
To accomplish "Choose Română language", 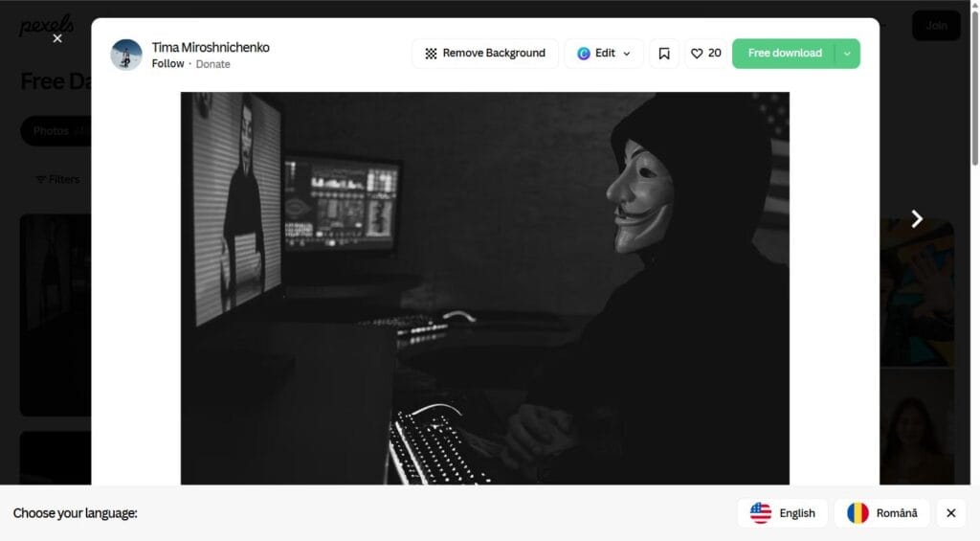I will [881, 513].
